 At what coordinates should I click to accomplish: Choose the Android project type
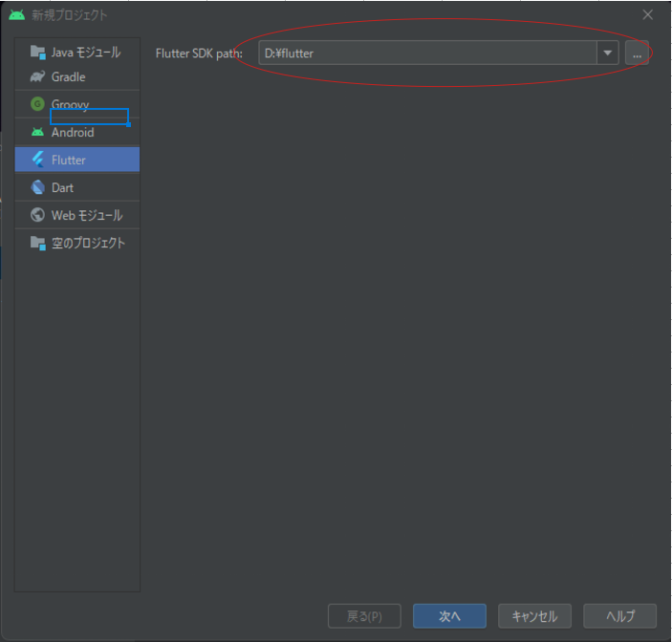click(x=77, y=132)
